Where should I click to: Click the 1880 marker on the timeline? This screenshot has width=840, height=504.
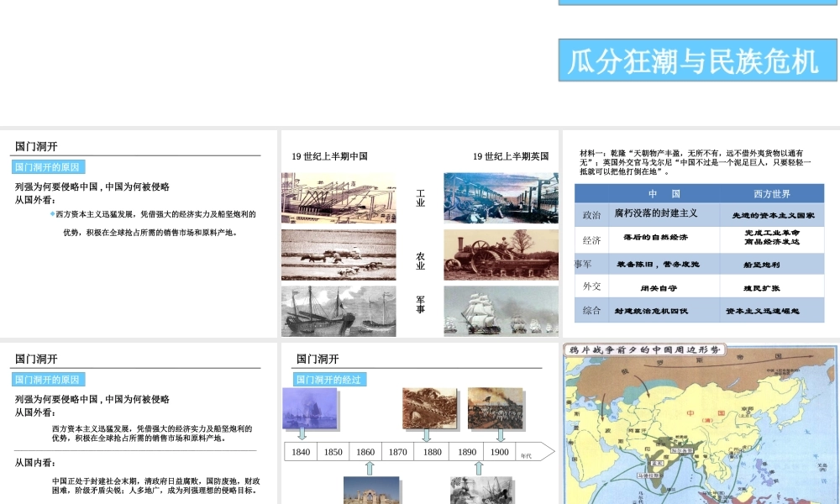[433, 452]
